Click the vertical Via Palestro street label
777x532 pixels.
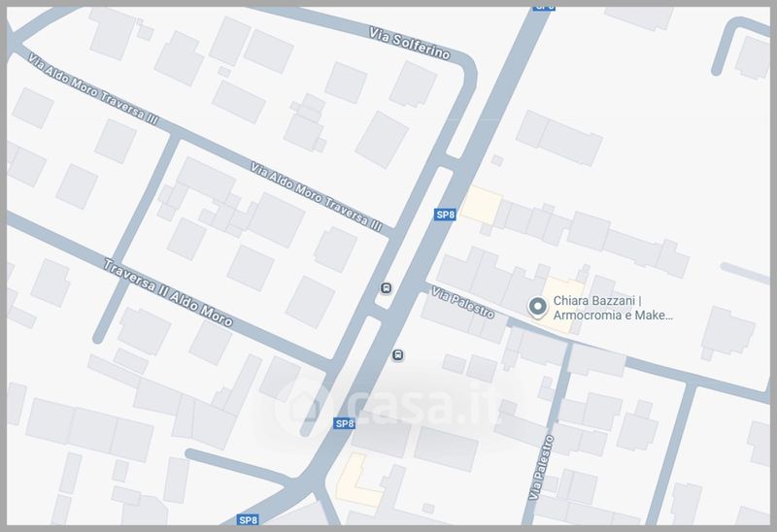[x=541, y=467]
